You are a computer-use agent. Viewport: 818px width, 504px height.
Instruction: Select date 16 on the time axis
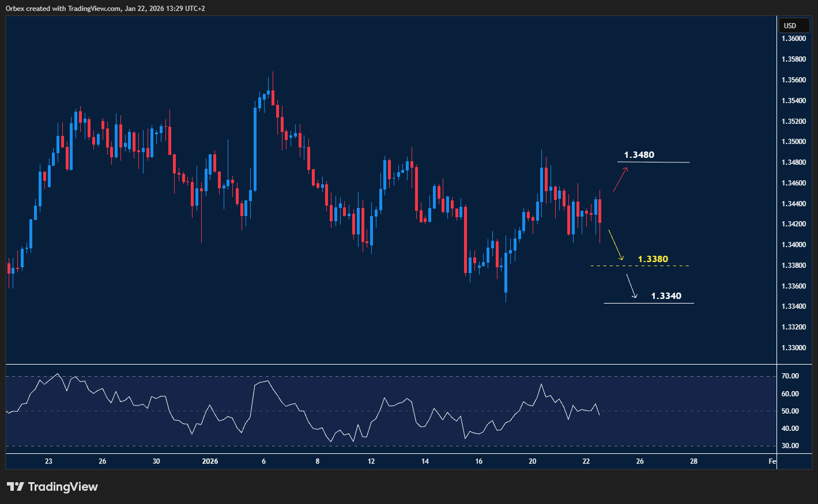tap(478, 461)
